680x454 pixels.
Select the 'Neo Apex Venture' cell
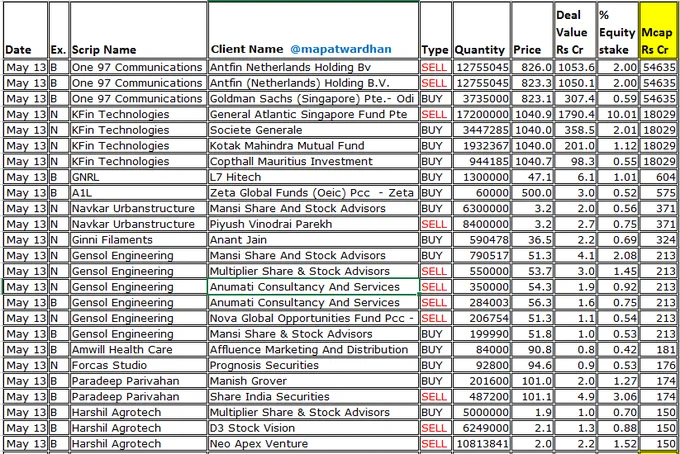(x=314, y=444)
